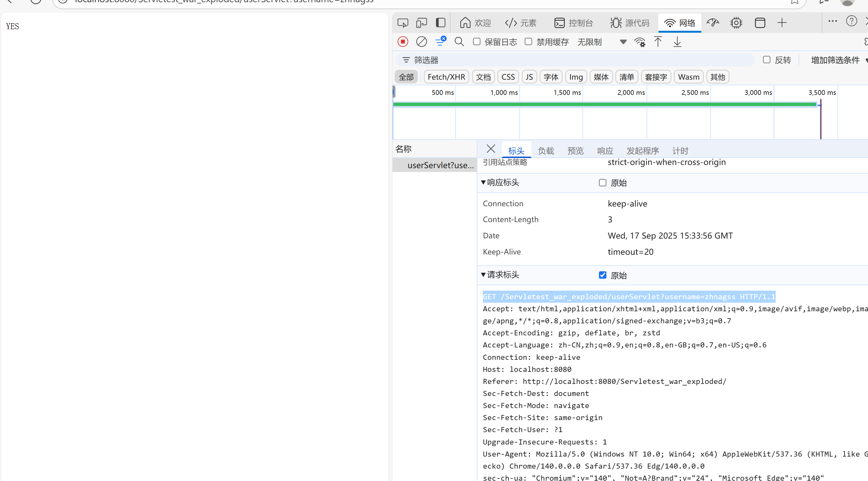Click the 名称 column header
Viewport: 868px width, 481px height.
point(435,149)
